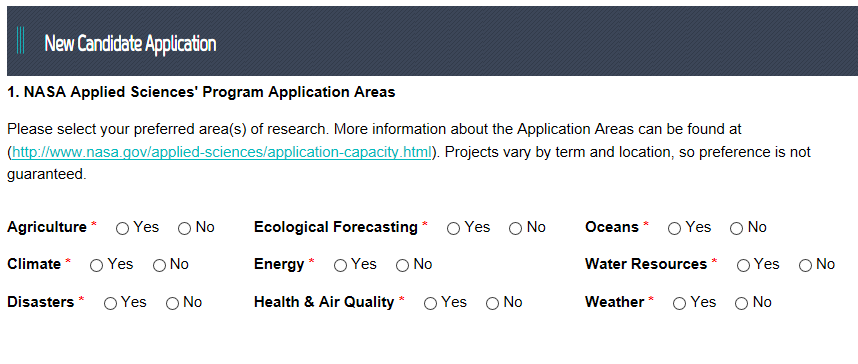
Task: Choose Yes for Water Resources
Action: point(743,266)
